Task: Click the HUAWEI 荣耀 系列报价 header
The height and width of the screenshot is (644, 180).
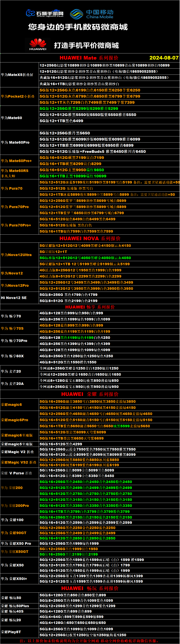Action: [90, 394]
